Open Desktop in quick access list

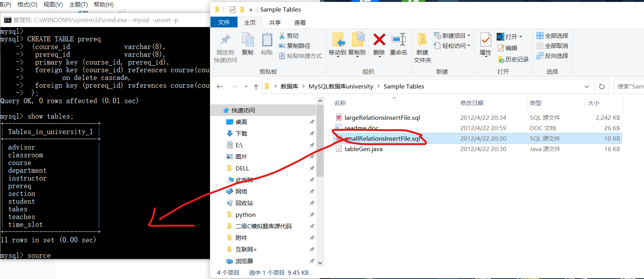[x=237, y=122]
